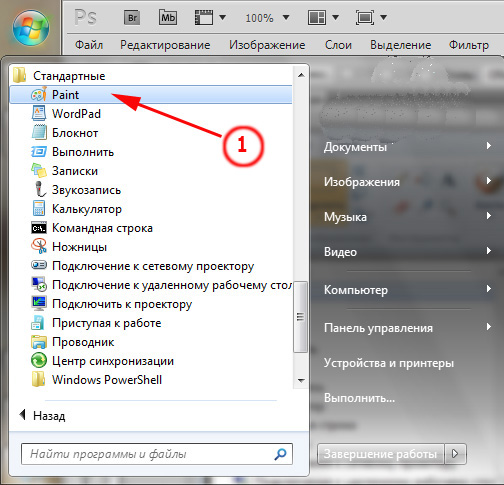Expand the Документы submenu arrow
Image resolution: width=504 pixels, height=485 pixels.
[x=488, y=146]
